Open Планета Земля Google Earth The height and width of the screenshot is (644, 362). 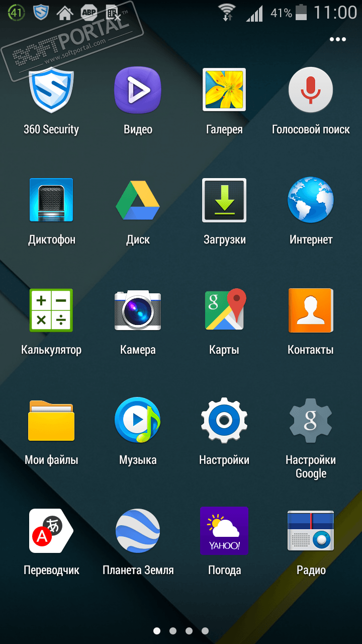(x=138, y=531)
